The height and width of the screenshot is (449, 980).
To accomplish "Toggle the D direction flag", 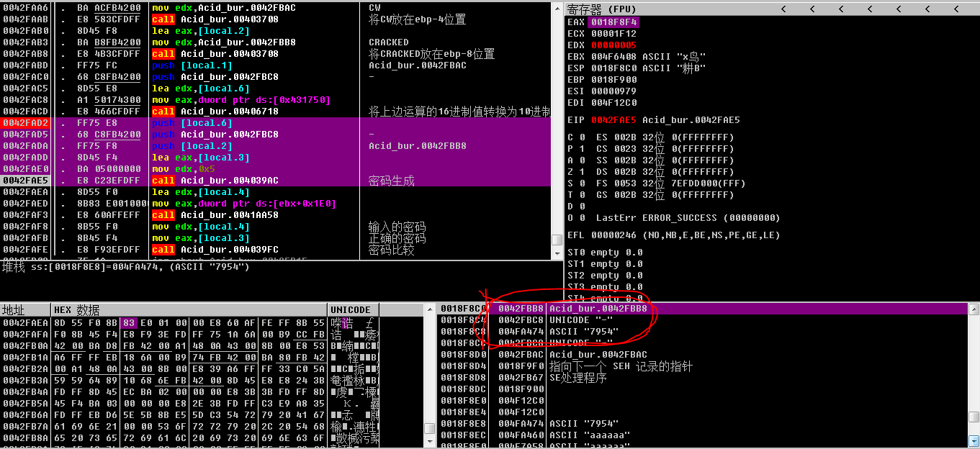I will (x=576, y=207).
